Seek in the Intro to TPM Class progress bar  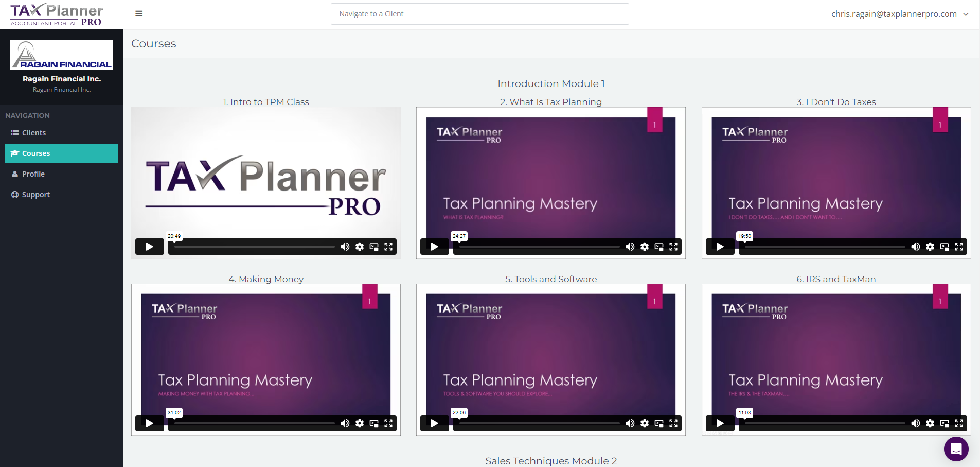pos(255,247)
